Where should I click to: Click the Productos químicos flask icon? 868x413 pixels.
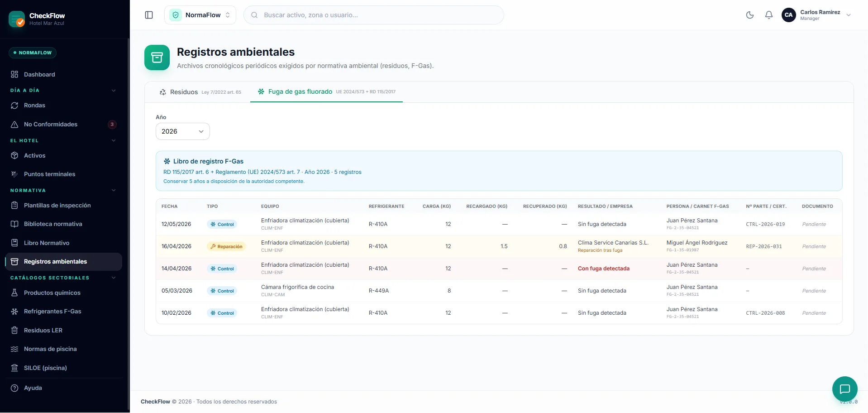[14, 293]
